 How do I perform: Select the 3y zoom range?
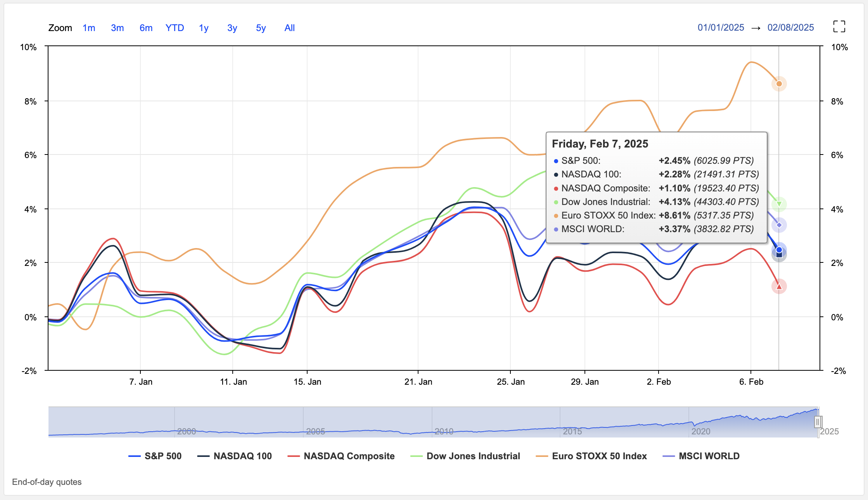tap(232, 28)
